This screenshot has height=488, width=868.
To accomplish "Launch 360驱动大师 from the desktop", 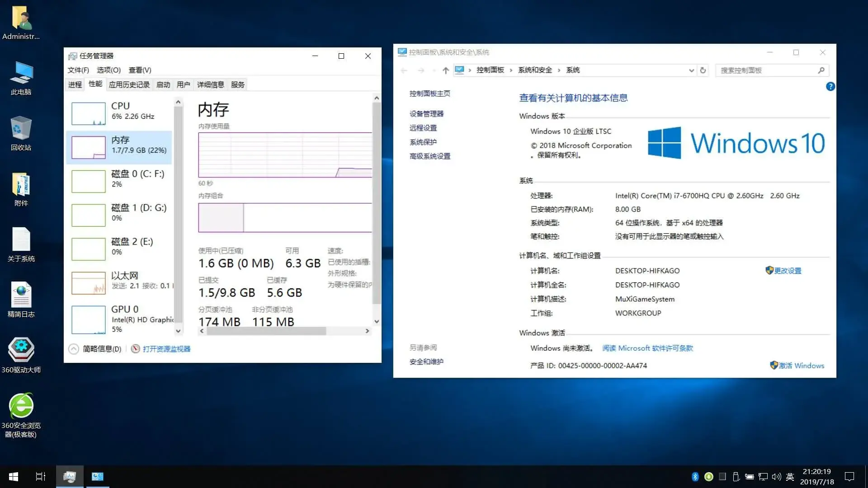I will pyautogui.click(x=21, y=356).
